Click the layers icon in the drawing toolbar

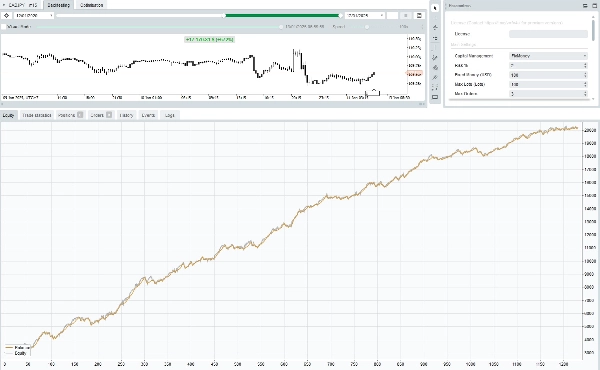click(435, 67)
